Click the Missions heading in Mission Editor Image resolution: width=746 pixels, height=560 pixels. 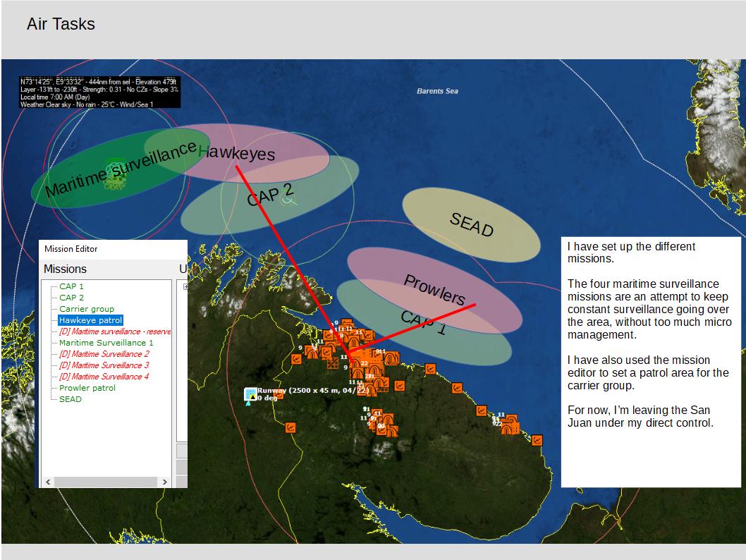[x=65, y=269]
